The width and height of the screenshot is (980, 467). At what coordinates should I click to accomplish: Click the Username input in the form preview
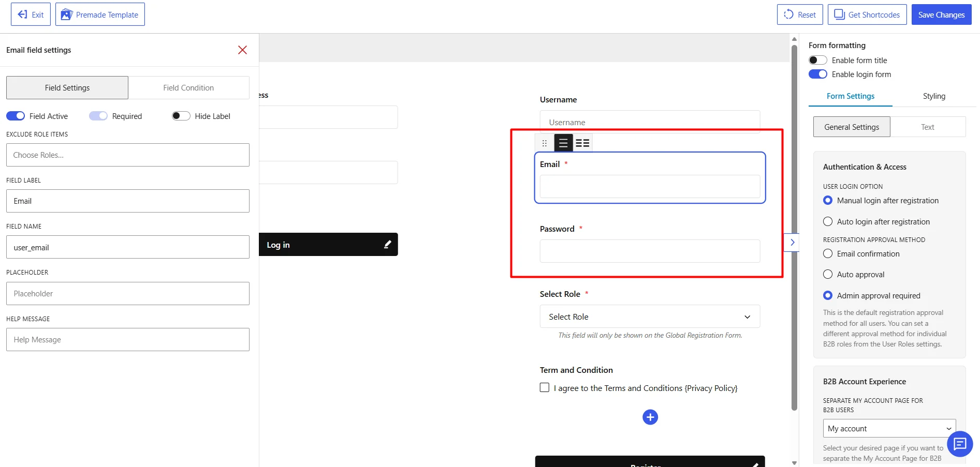(650, 122)
